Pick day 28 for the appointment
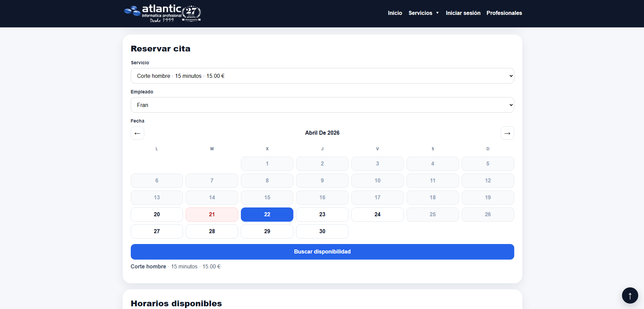 pyautogui.click(x=212, y=231)
